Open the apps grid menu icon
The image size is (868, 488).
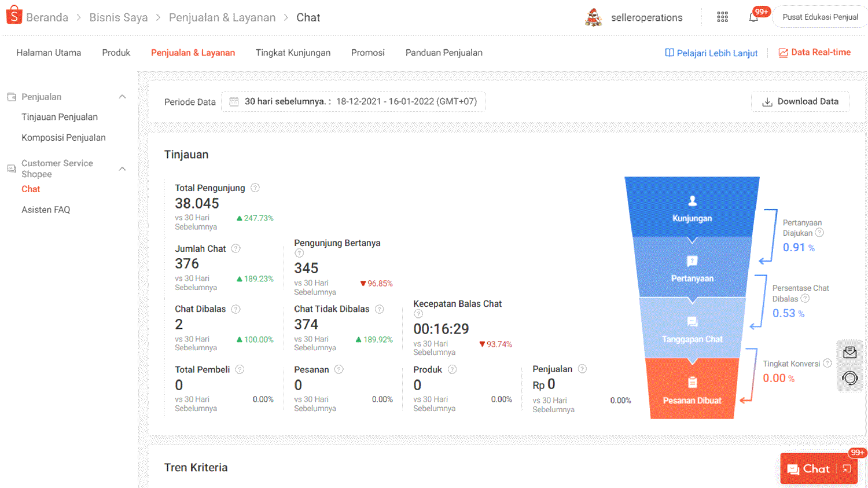pyautogui.click(x=722, y=17)
